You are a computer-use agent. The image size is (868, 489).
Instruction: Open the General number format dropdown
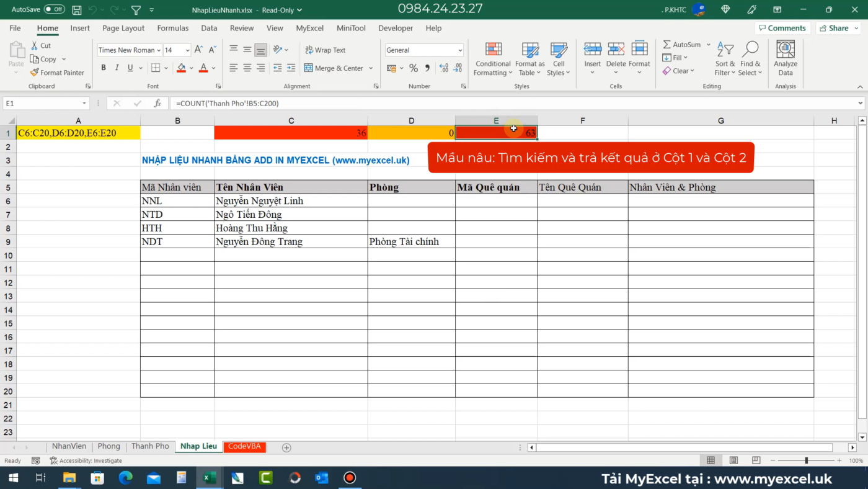460,50
